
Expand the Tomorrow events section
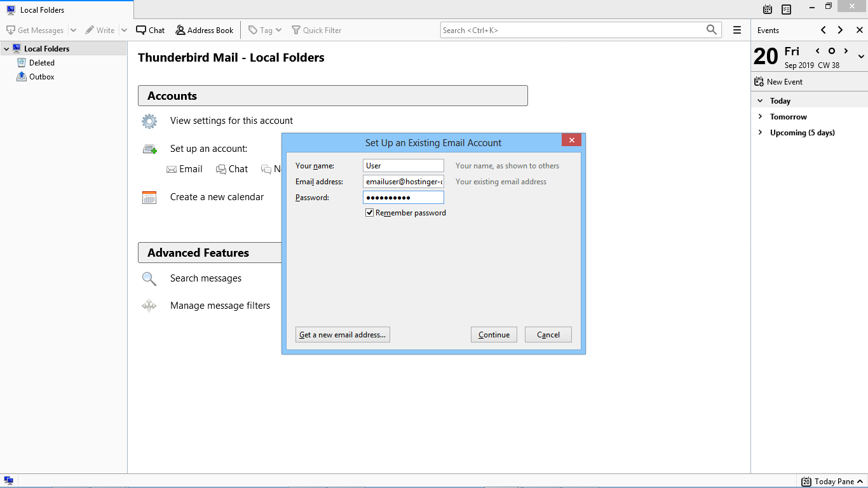pyautogui.click(x=760, y=117)
